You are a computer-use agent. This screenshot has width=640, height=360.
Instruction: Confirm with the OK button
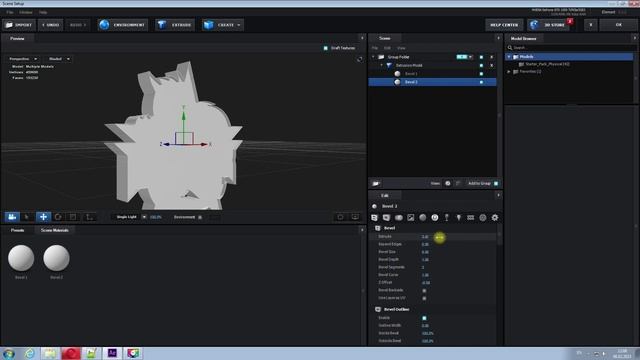[x=619, y=25]
